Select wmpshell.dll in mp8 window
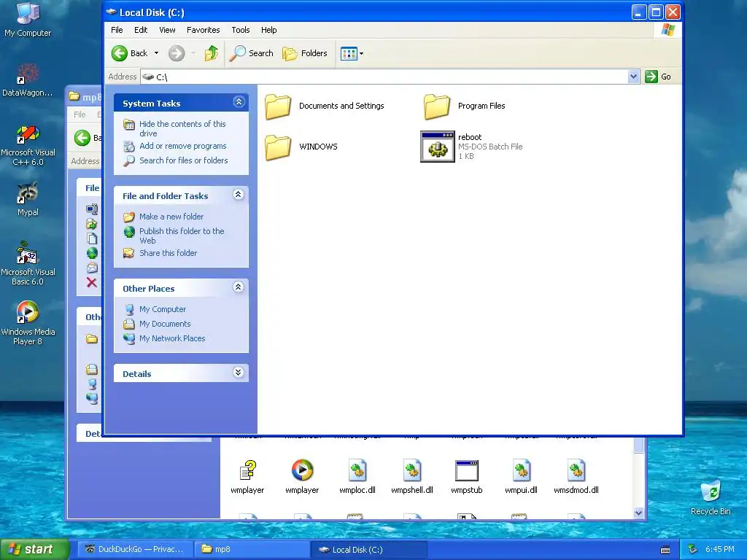The height and width of the screenshot is (560, 747). click(x=412, y=470)
